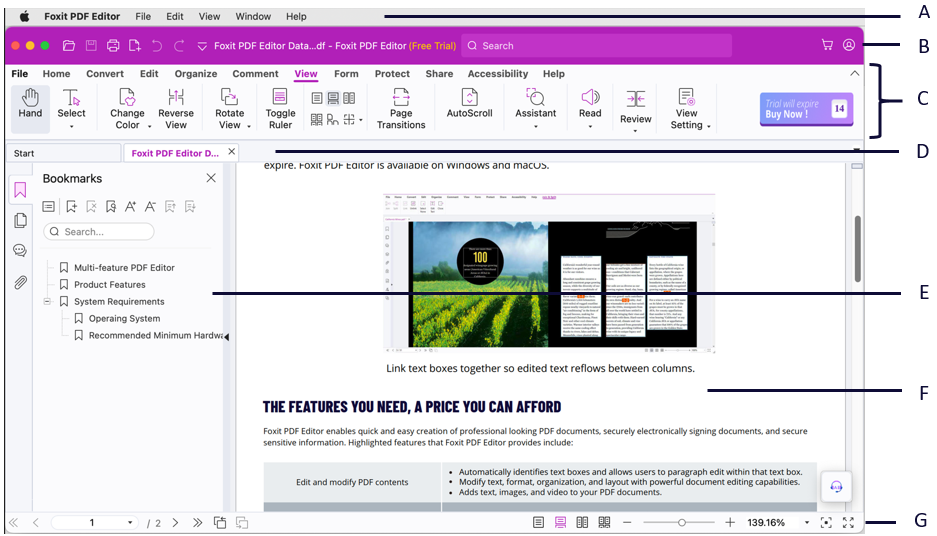Select the Hand tool
Viewport: 937px width, 536px height.
click(30, 104)
